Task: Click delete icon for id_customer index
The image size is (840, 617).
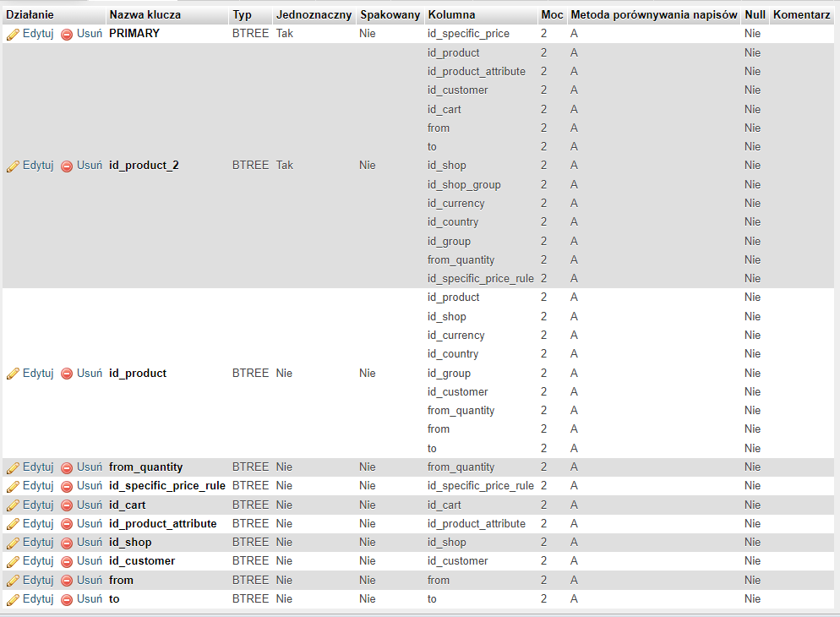Action: coord(67,562)
